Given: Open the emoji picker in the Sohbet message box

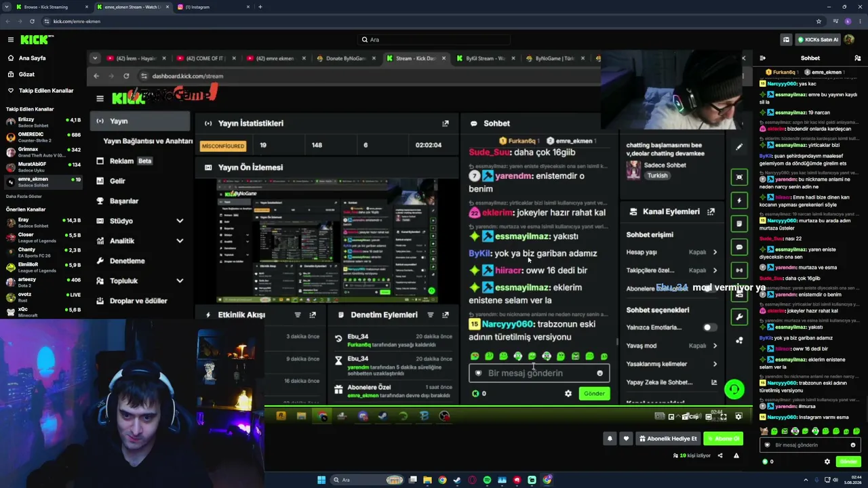Looking at the screenshot, I should 853,445.
